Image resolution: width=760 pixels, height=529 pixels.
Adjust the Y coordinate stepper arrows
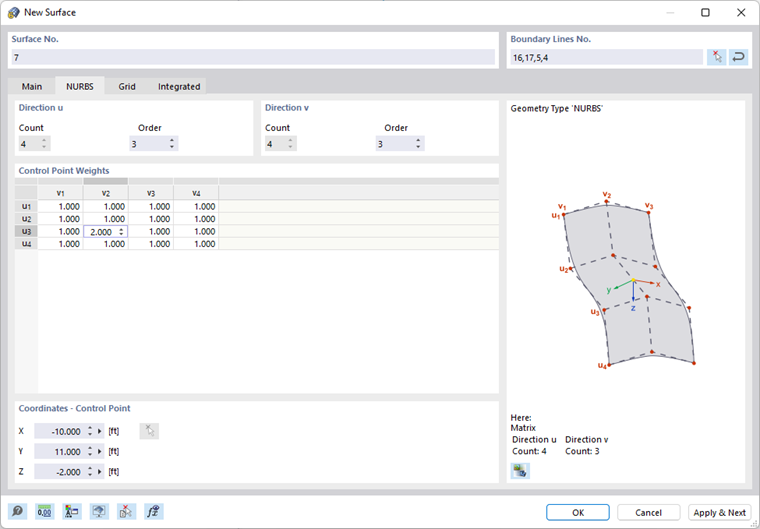pos(90,451)
